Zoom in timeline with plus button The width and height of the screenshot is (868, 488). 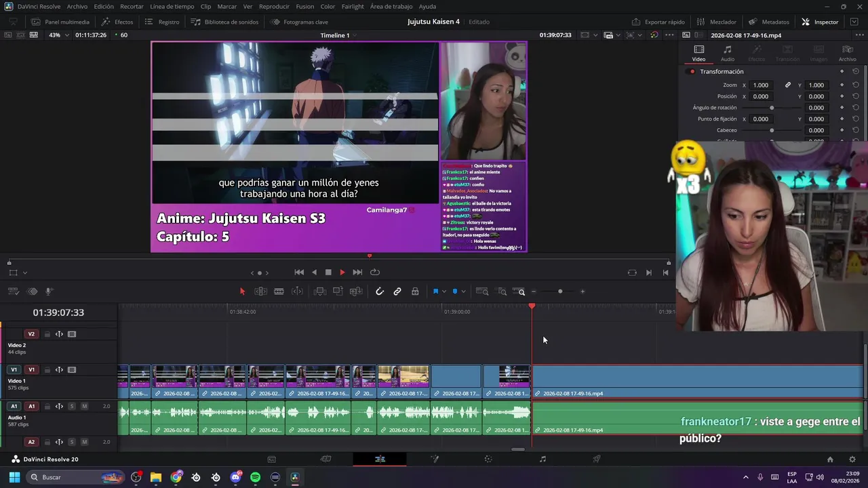click(x=583, y=291)
